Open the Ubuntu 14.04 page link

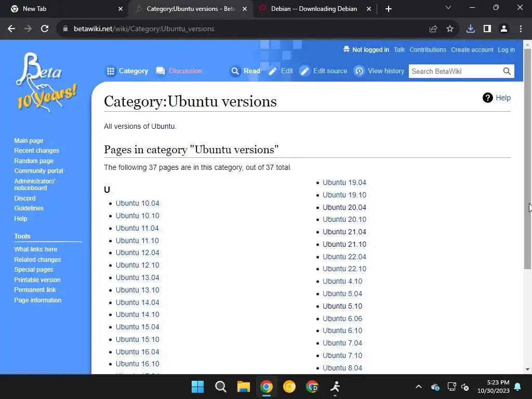(x=137, y=302)
